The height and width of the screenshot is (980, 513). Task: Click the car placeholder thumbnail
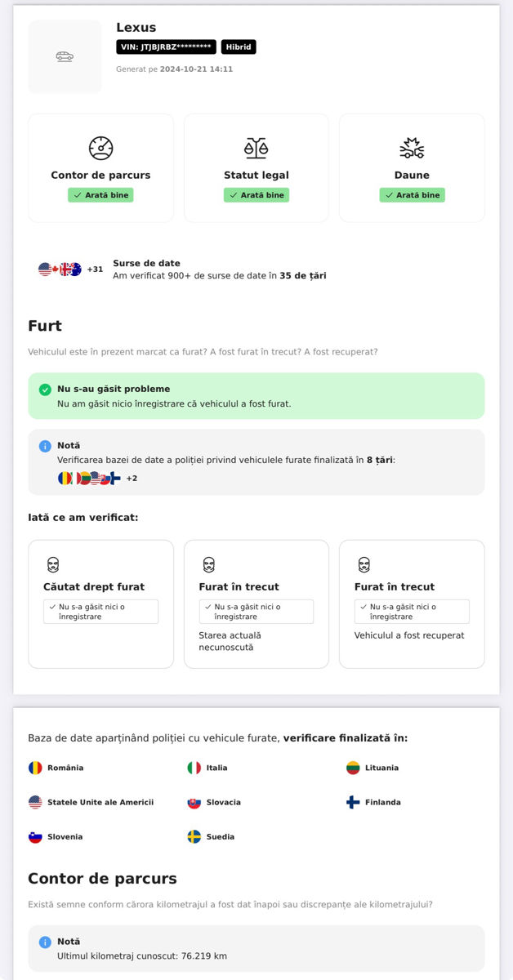pyautogui.click(x=65, y=56)
